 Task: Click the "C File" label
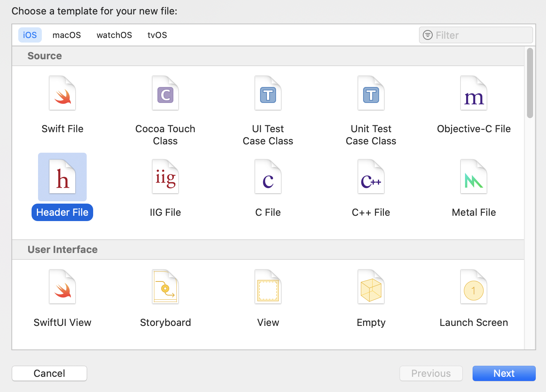tap(268, 212)
